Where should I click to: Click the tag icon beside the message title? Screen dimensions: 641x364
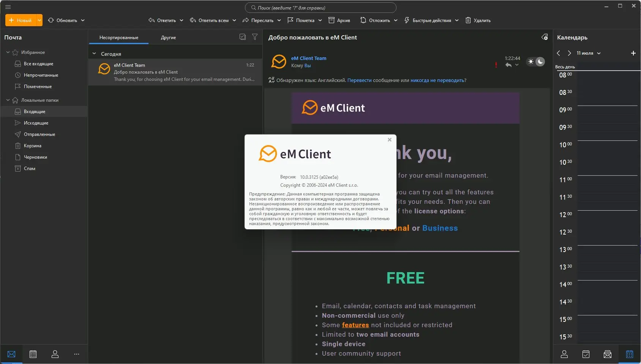(x=545, y=37)
